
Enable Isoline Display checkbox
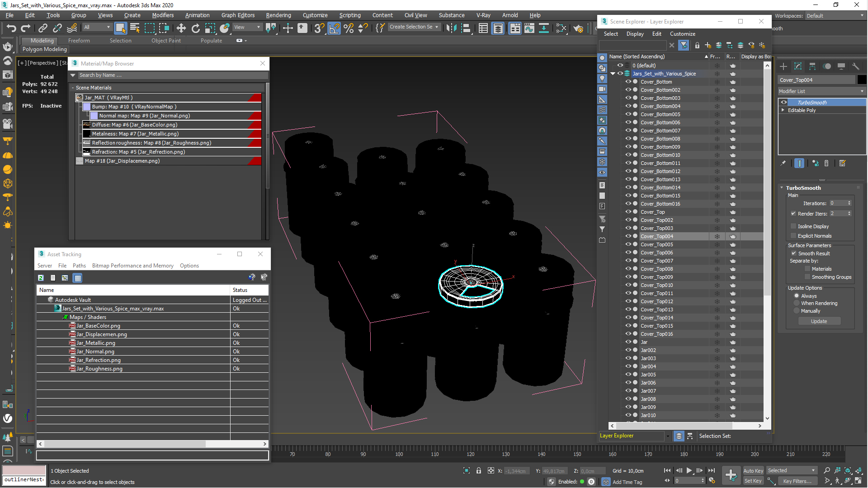793,226
